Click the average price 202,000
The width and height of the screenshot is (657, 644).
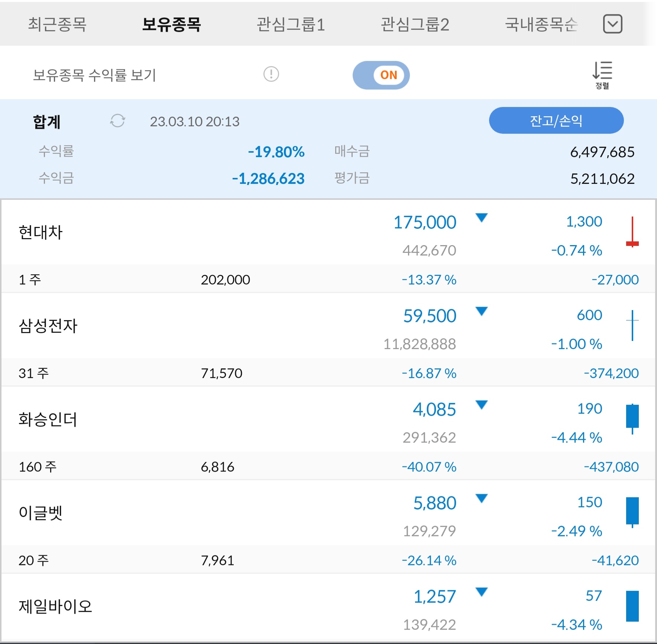point(226,280)
